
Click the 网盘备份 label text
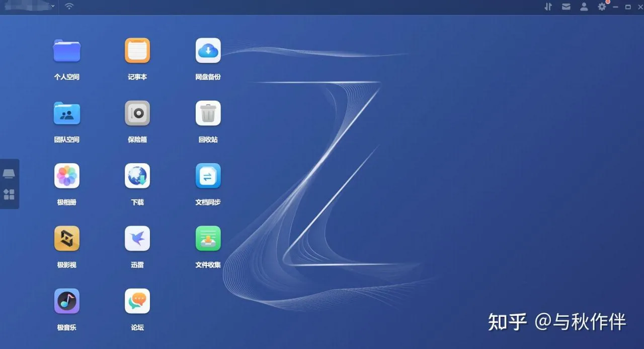click(x=208, y=77)
